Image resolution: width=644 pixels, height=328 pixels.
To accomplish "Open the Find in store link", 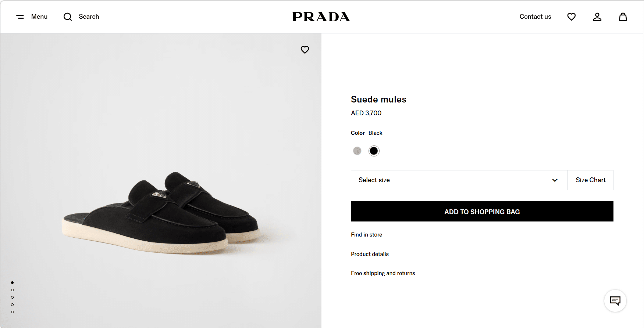I will point(366,235).
